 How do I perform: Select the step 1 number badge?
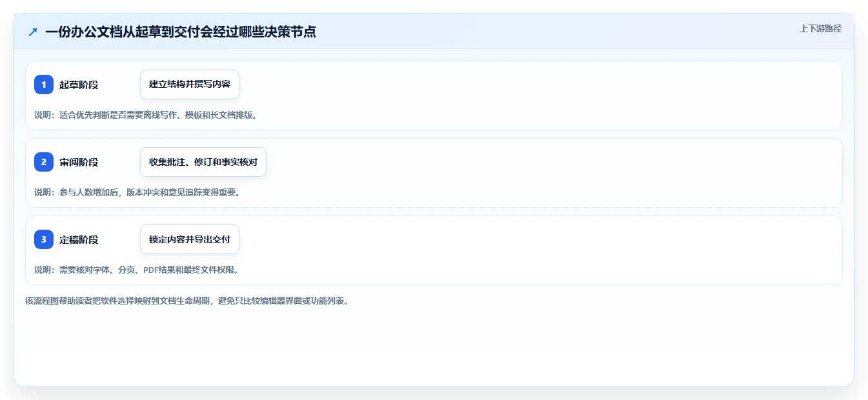(x=44, y=85)
